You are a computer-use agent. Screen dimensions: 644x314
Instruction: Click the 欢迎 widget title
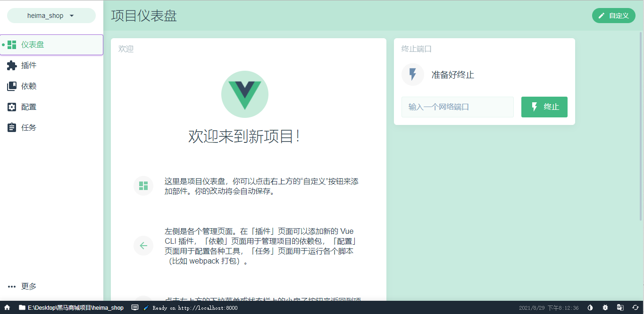126,49
